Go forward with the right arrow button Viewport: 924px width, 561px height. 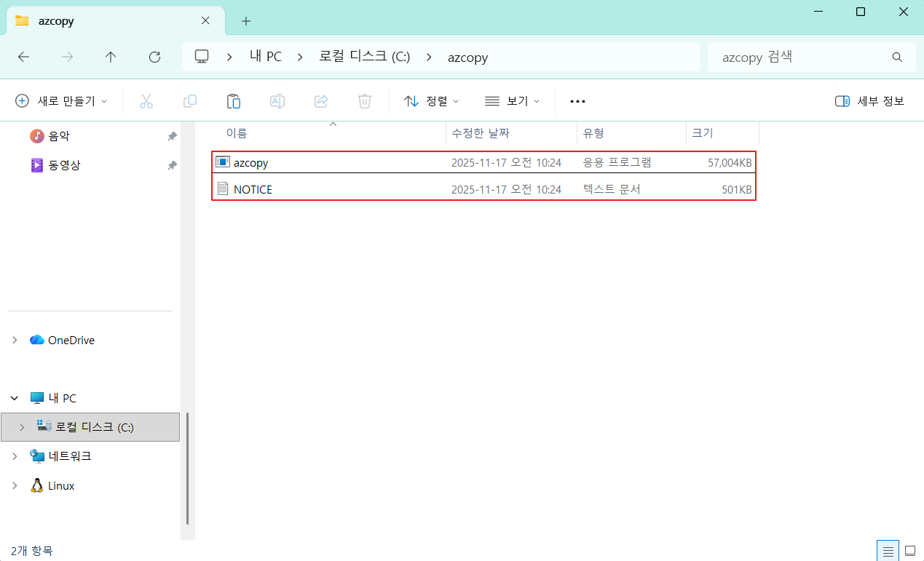point(68,57)
